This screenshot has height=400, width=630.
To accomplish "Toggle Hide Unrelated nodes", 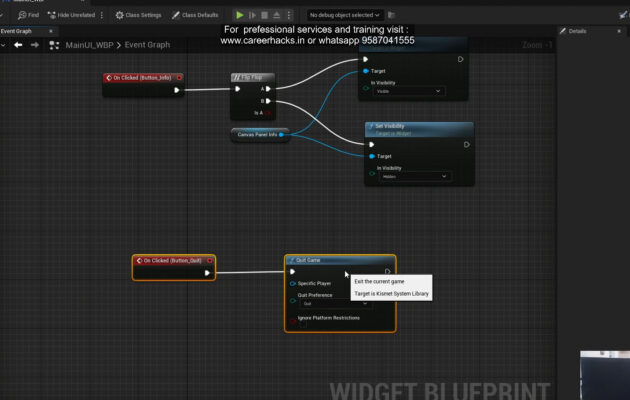I will click(x=75, y=15).
